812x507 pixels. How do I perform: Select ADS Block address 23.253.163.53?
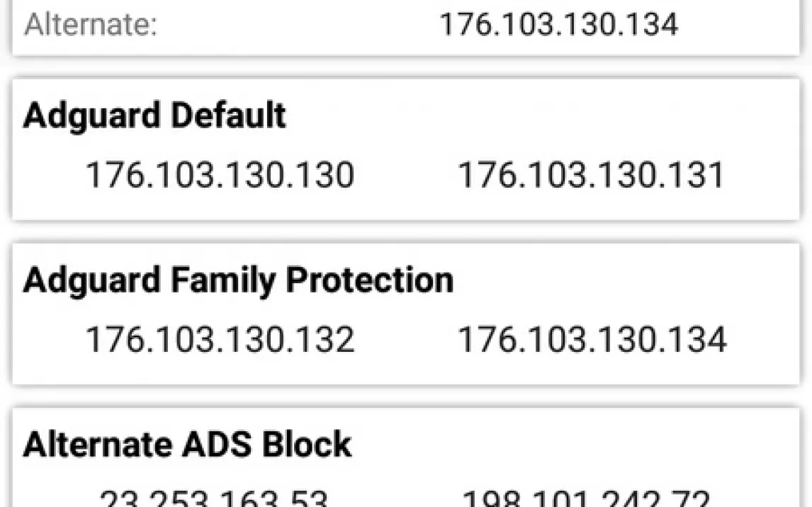tap(214, 499)
